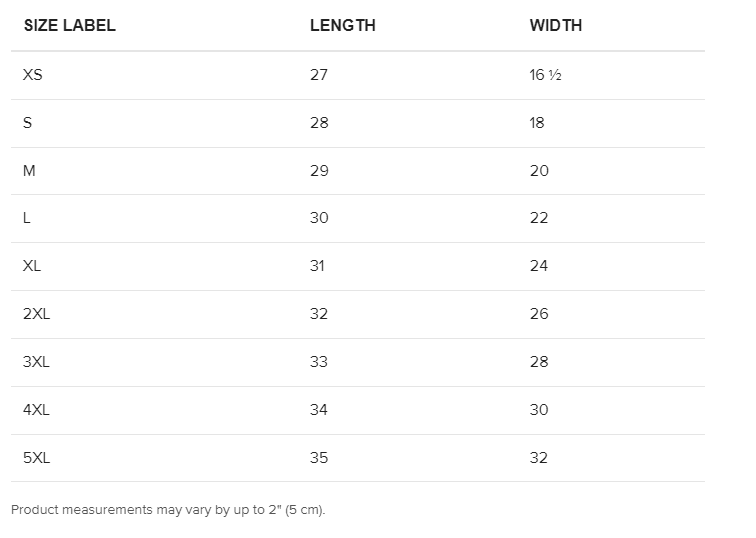756x538 pixels.
Task: Select the 3XL size label
Action: [36, 362]
